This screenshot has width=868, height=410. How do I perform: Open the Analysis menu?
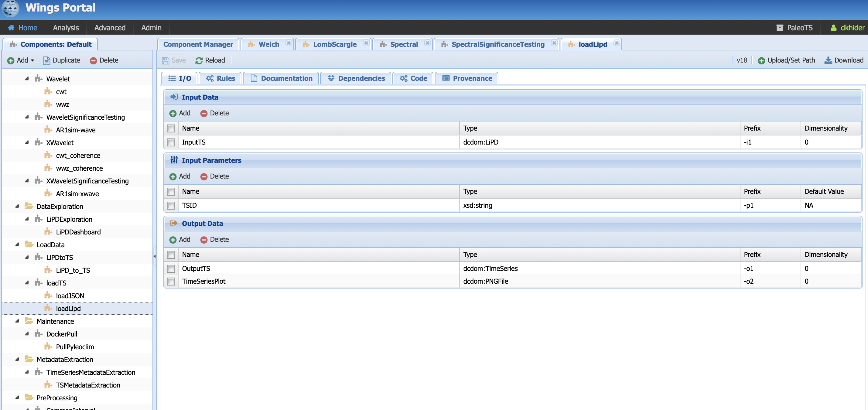point(66,28)
